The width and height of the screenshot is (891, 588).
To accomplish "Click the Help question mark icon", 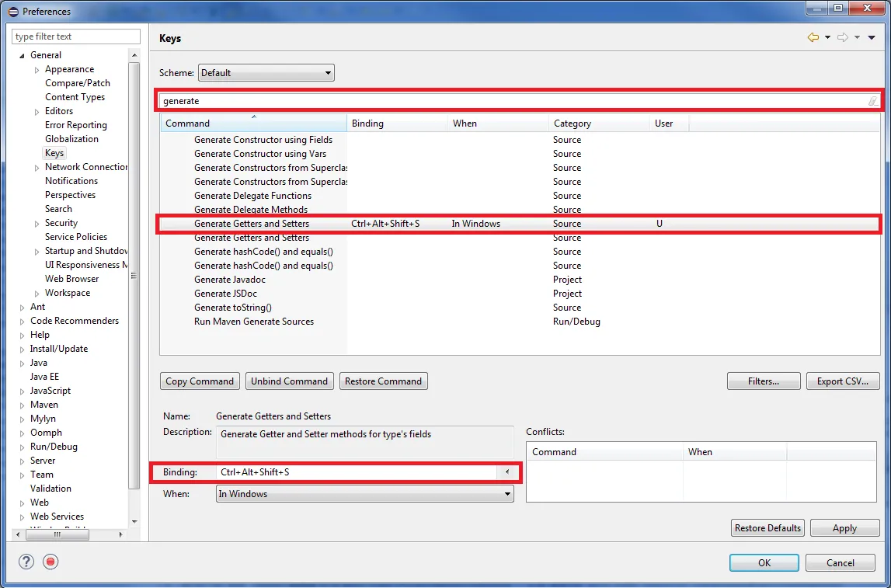I will (26, 562).
